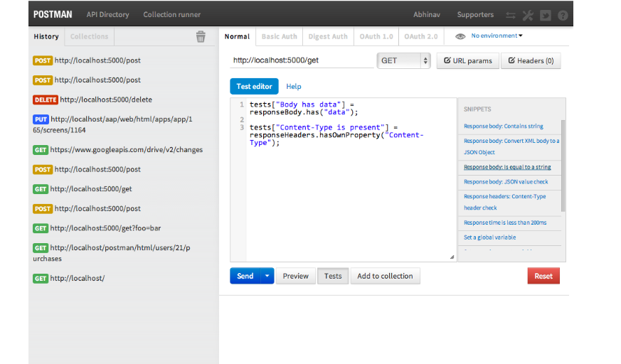Click the PUT method badge in history
Image resolution: width=621 pixels, height=364 pixels.
coord(41,119)
